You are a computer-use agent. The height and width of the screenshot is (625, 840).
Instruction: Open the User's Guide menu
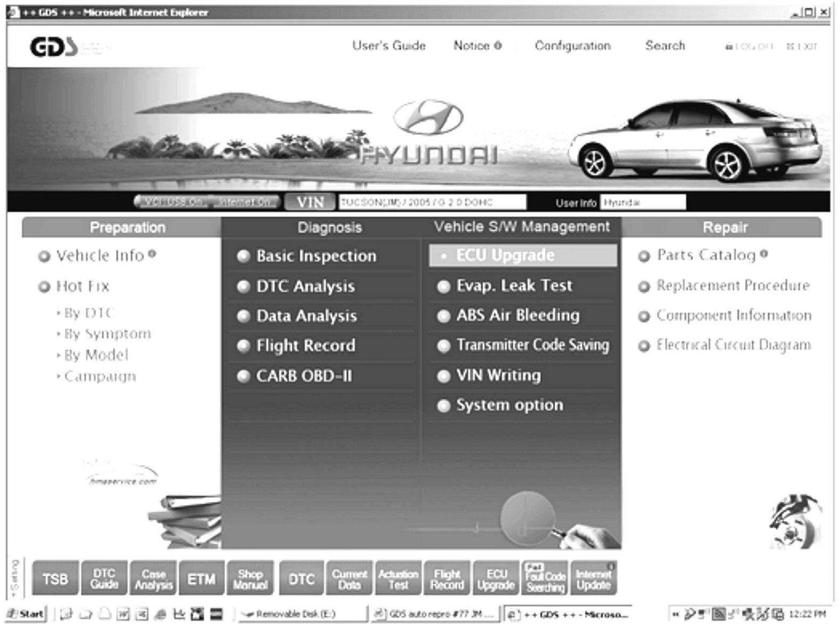(x=389, y=46)
